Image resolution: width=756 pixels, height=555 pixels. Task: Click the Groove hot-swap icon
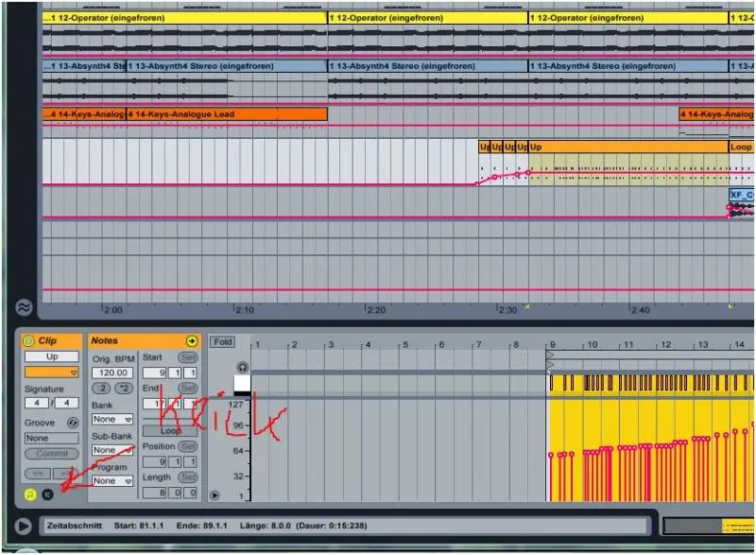point(73,424)
